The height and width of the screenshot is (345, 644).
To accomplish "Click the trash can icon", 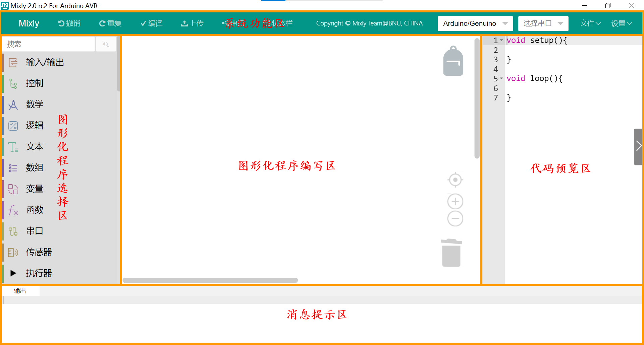I will (x=451, y=253).
